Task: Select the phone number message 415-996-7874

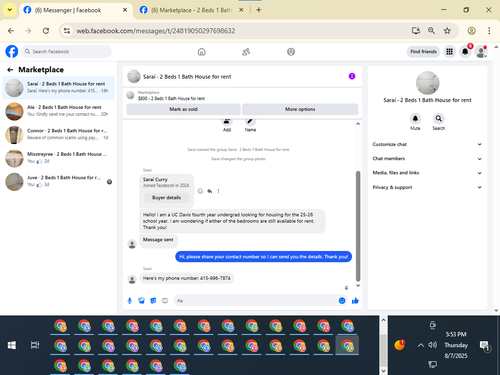Action: (x=187, y=278)
